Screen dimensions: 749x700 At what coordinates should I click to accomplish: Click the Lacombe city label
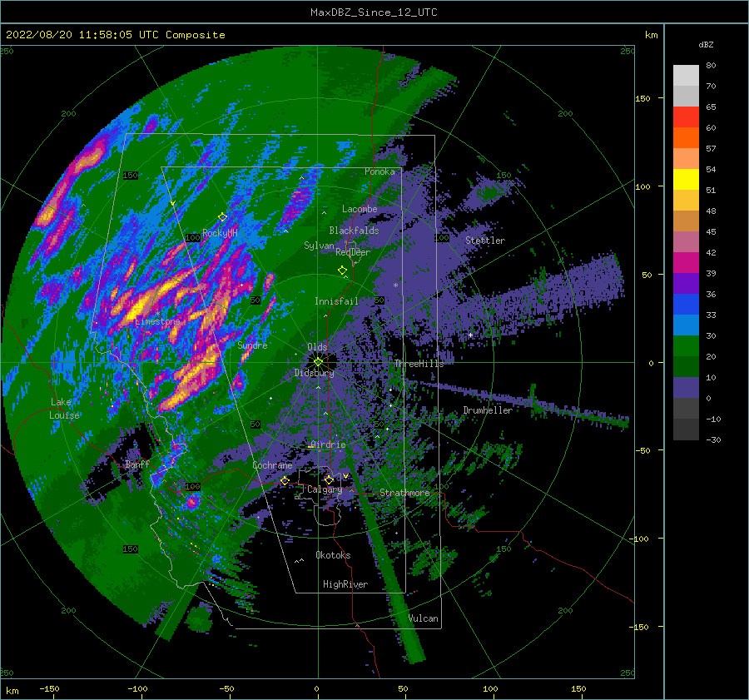[360, 209]
